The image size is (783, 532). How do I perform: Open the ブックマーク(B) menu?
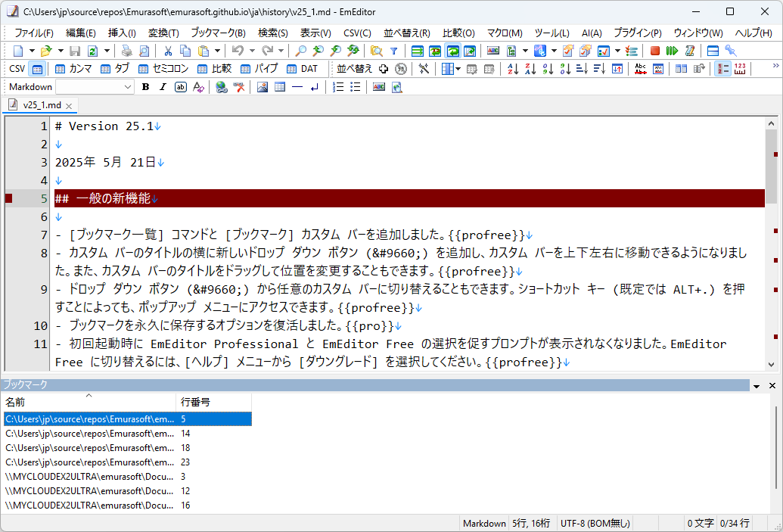click(218, 33)
